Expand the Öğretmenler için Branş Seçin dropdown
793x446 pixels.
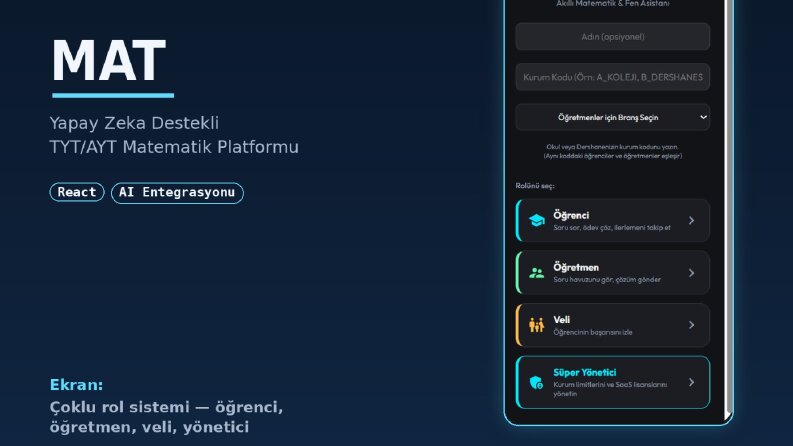coord(612,117)
